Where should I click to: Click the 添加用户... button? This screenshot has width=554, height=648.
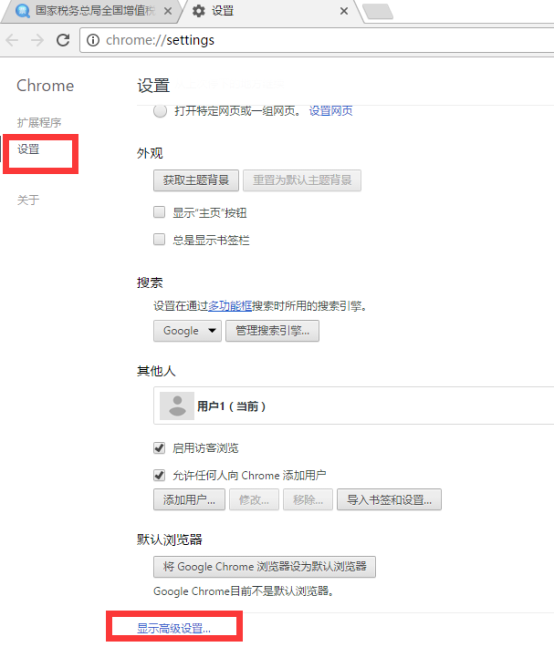click(x=189, y=500)
